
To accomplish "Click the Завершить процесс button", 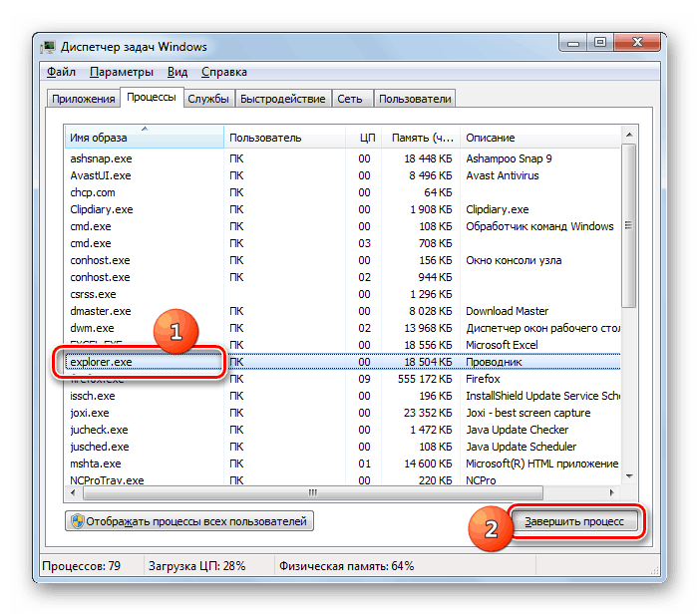I will [x=574, y=521].
